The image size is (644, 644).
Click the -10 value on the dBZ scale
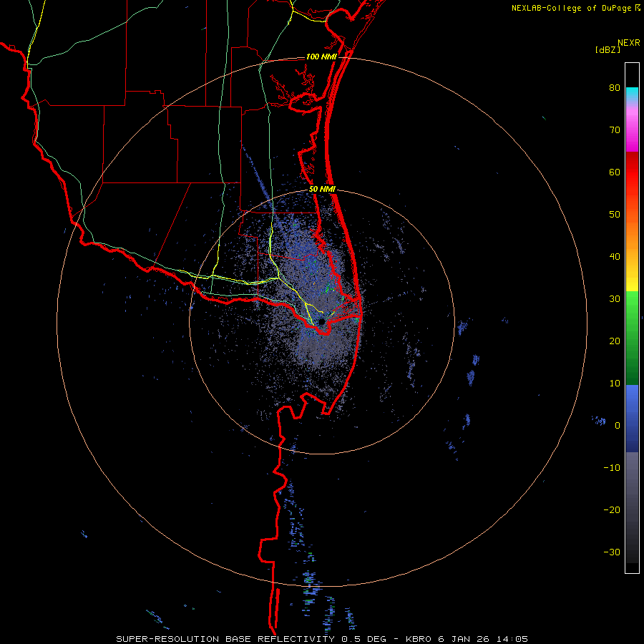click(612, 468)
